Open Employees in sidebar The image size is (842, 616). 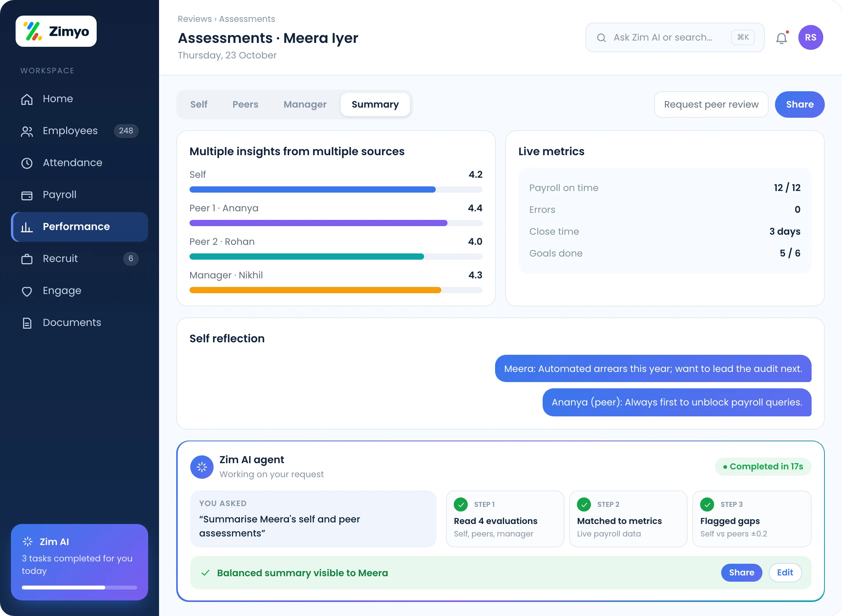80,131
